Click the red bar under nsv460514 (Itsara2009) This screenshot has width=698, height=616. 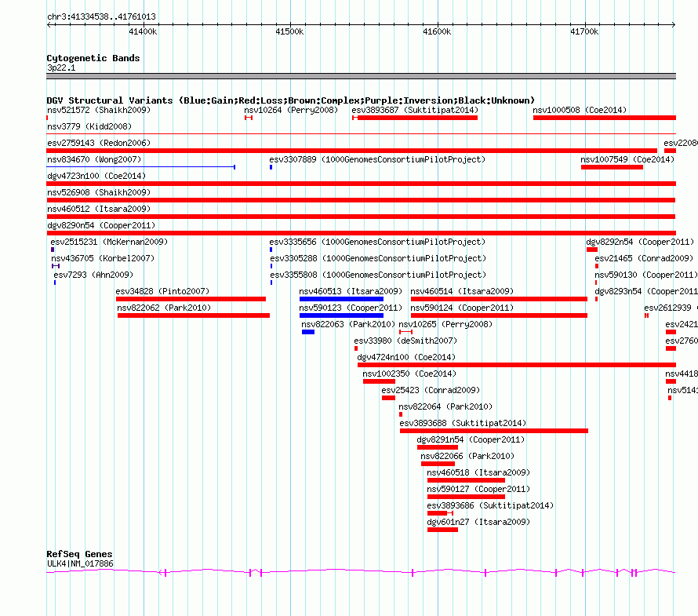(x=499, y=299)
